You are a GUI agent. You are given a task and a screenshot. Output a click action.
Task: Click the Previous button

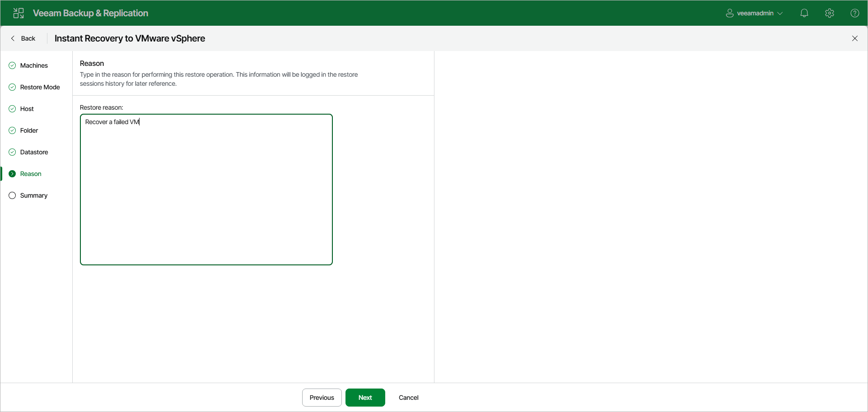(x=322, y=398)
